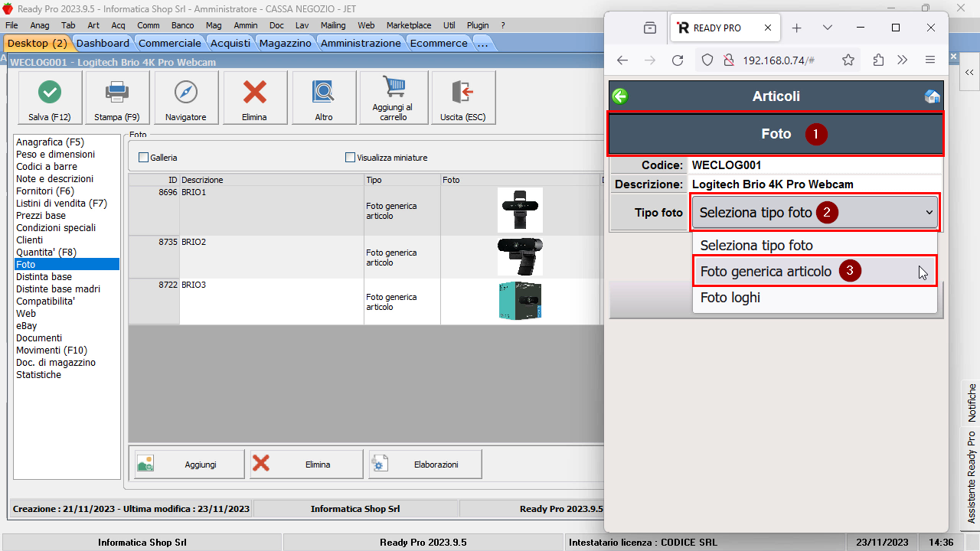This screenshot has width=980, height=551.
Task: Open Assistente Ready Pro side tab
Action: 971,478
